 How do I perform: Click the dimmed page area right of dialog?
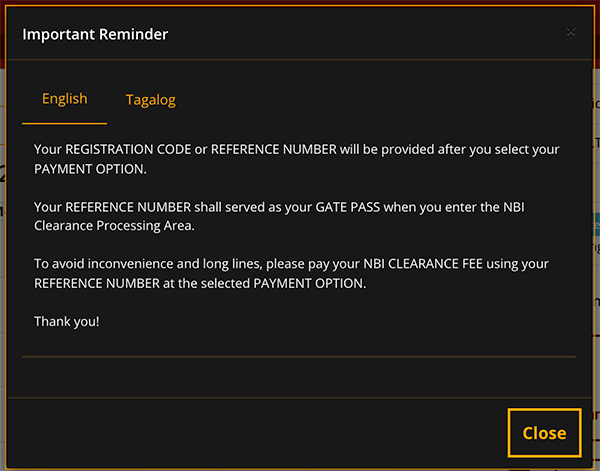click(597, 268)
